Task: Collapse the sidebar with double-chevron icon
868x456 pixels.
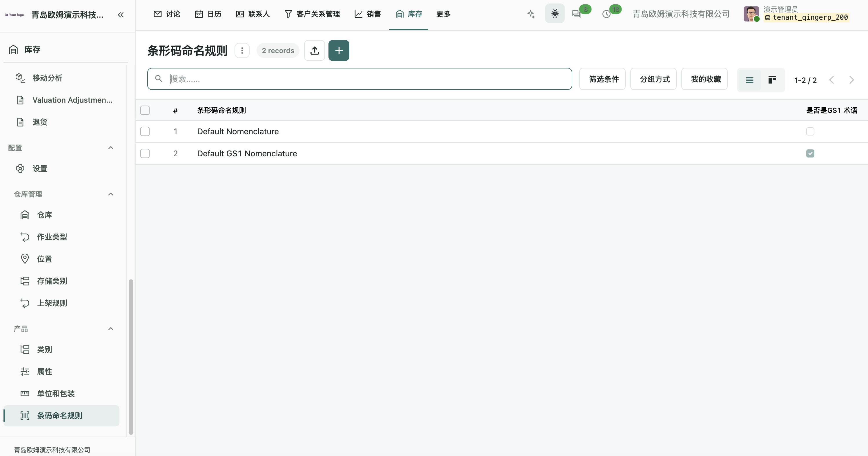Action: tap(121, 15)
